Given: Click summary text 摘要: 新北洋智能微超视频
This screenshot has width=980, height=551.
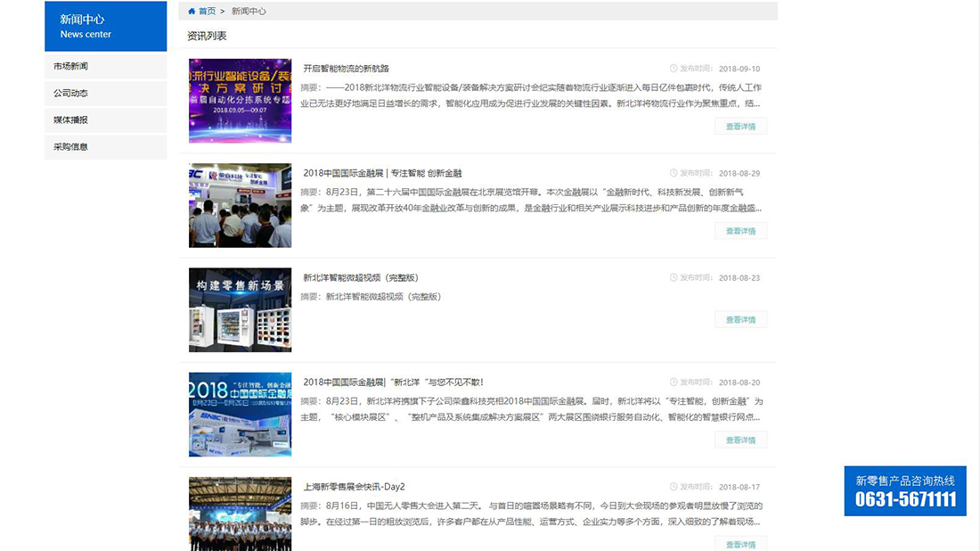Looking at the screenshot, I should click(x=372, y=296).
